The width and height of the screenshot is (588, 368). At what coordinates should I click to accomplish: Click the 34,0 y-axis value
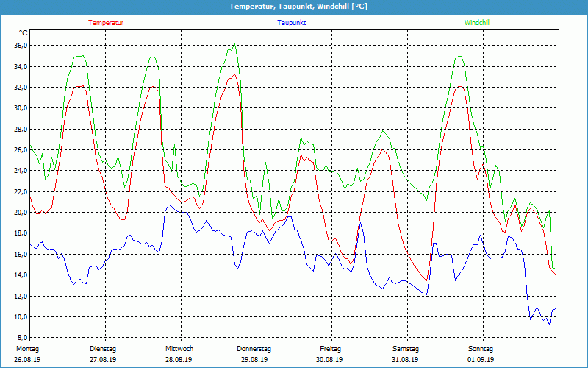point(21,66)
